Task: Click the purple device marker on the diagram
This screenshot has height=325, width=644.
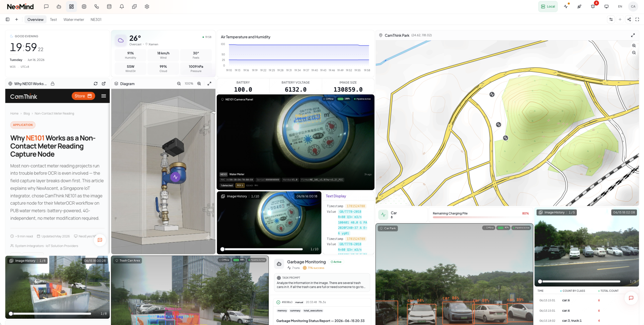Action: [175, 177]
